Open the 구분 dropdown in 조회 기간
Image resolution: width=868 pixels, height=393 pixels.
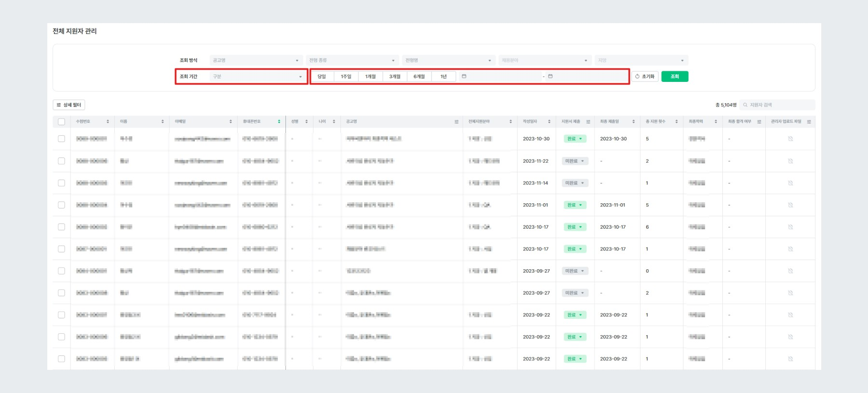pyautogui.click(x=258, y=77)
